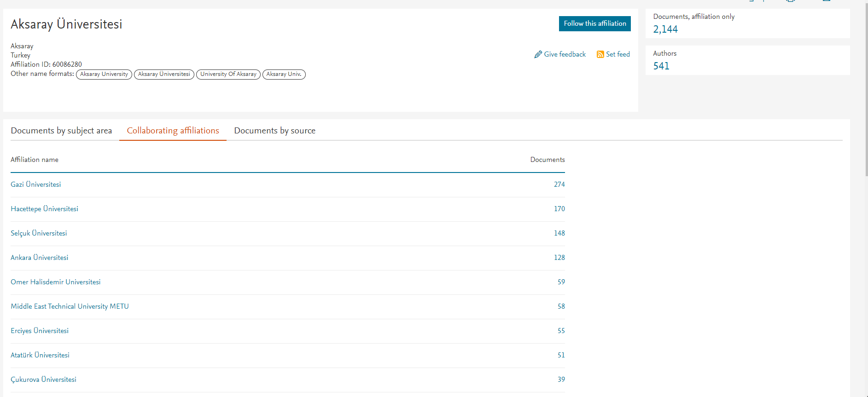
Task: Open Çukurova Üniversitesi affiliation link
Action: tap(44, 380)
